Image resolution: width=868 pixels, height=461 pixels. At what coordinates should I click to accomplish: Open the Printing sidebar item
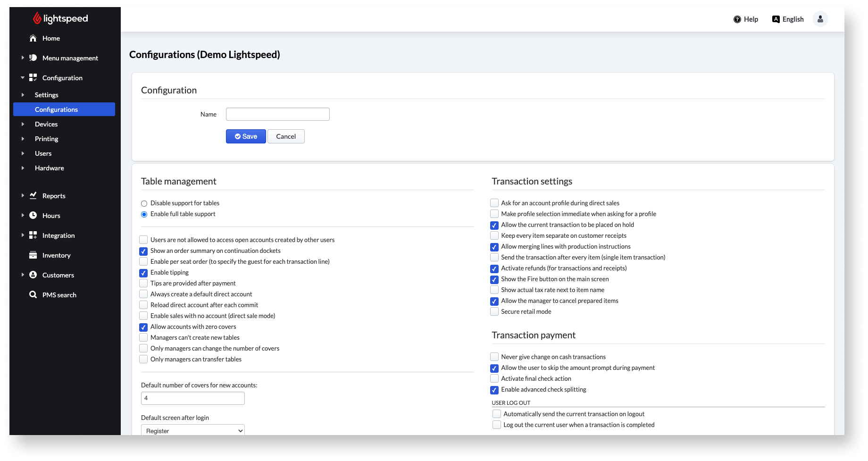46,139
